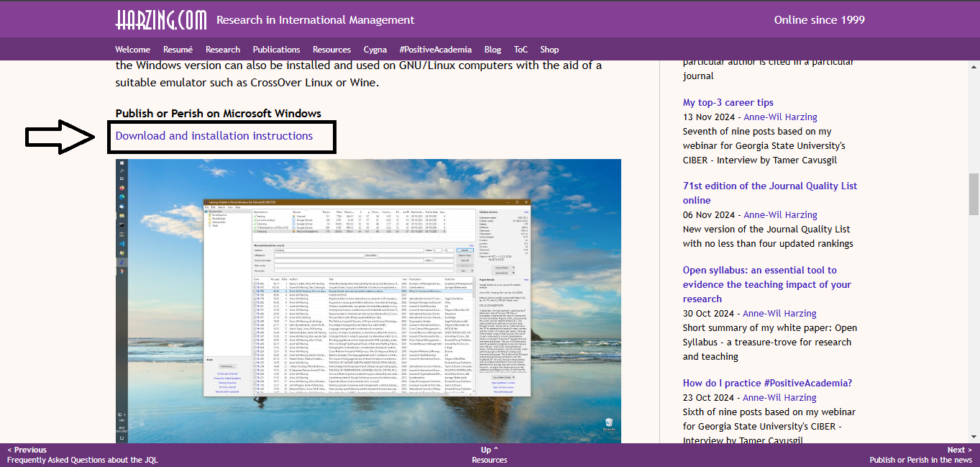Click the '13 Nov 2024' date text

(709, 117)
